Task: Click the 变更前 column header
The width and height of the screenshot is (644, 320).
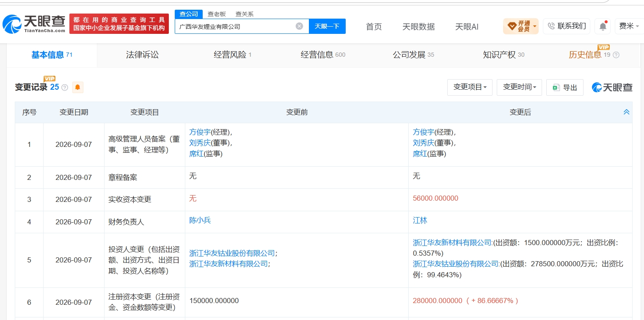Action: tap(297, 113)
